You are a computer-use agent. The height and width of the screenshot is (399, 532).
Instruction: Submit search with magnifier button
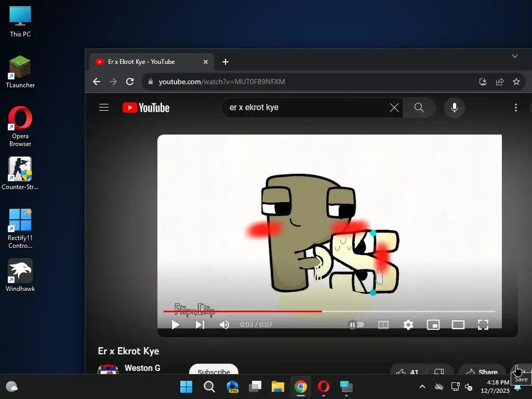[419, 108]
